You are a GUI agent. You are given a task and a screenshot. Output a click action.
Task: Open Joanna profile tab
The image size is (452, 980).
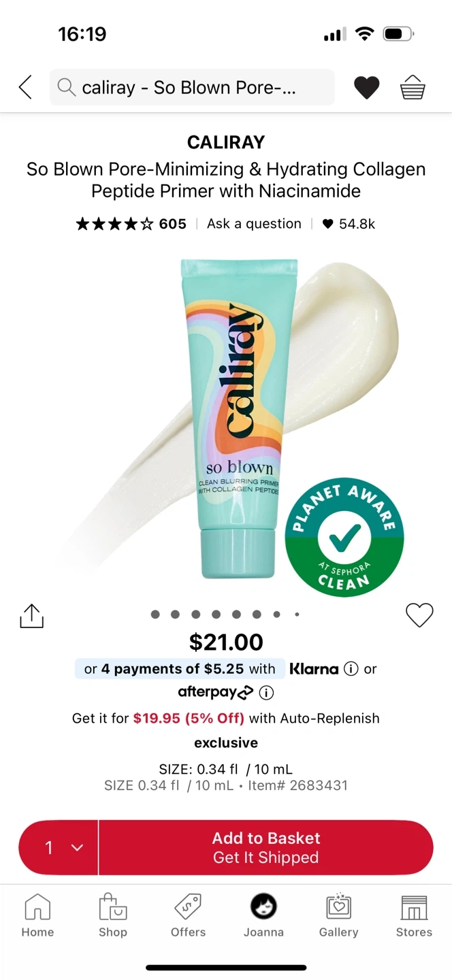coord(263,916)
